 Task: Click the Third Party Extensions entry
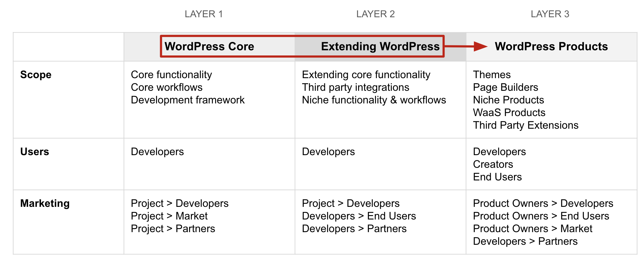(526, 125)
